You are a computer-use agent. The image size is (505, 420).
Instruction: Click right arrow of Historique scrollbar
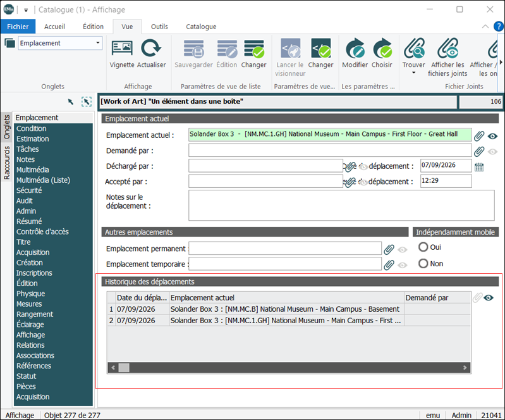click(465, 367)
